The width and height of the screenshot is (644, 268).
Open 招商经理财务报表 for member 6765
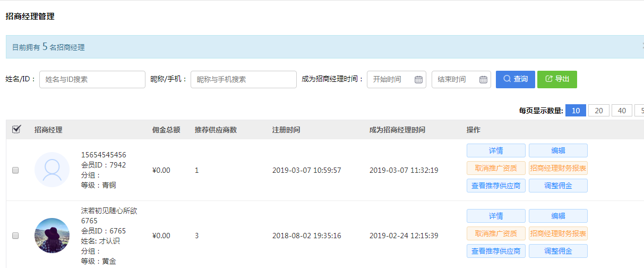click(558, 233)
